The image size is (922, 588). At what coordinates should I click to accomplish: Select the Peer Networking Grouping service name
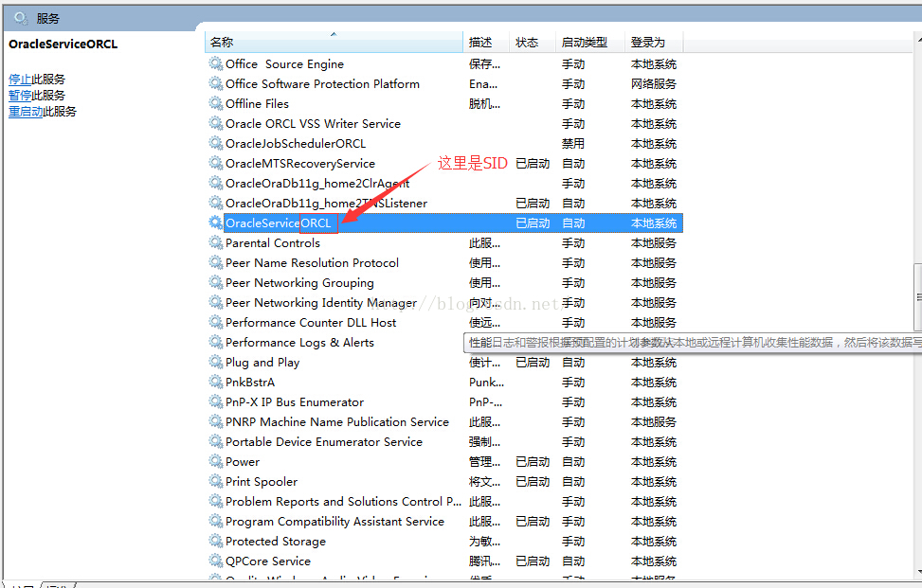299,283
